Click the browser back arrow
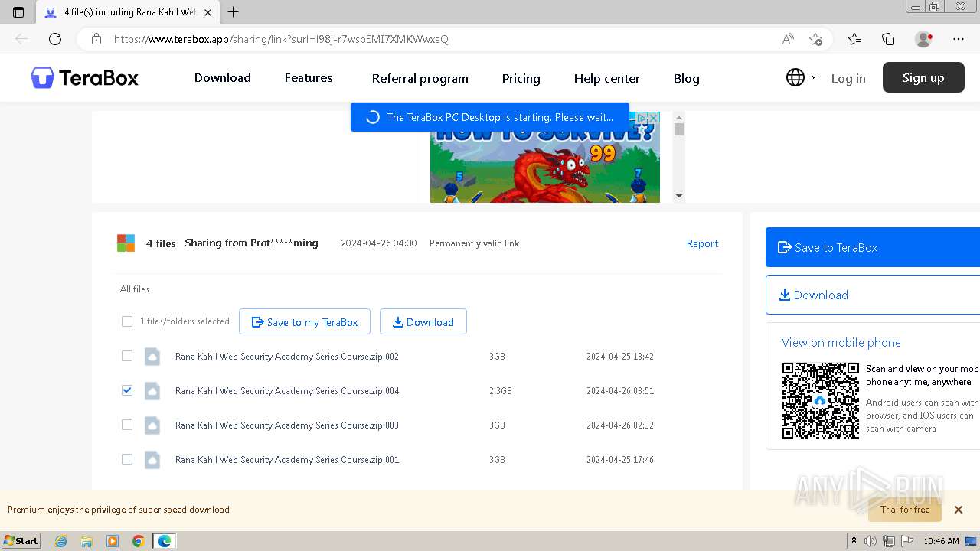 (x=21, y=39)
